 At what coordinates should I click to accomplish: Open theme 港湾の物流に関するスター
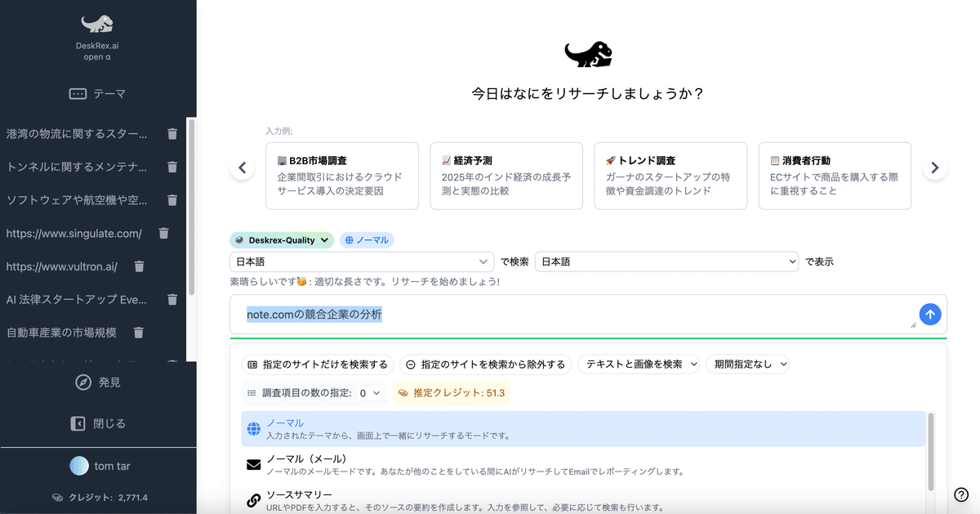[77, 133]
